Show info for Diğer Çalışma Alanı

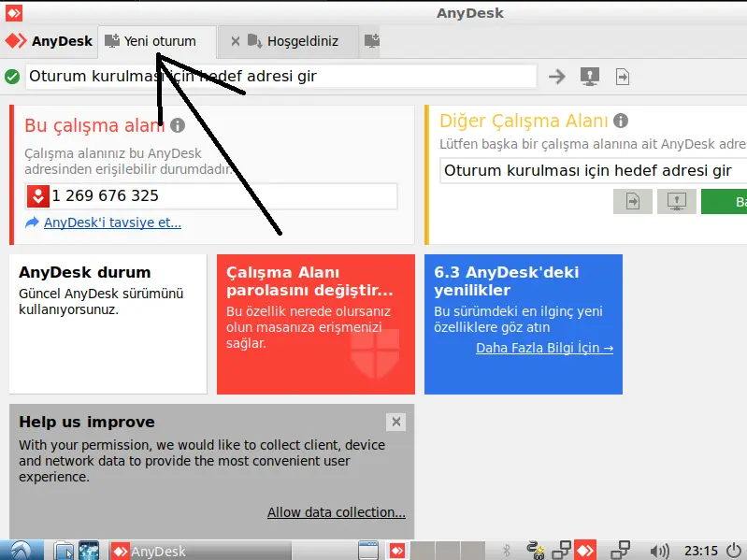pos(620,121)
